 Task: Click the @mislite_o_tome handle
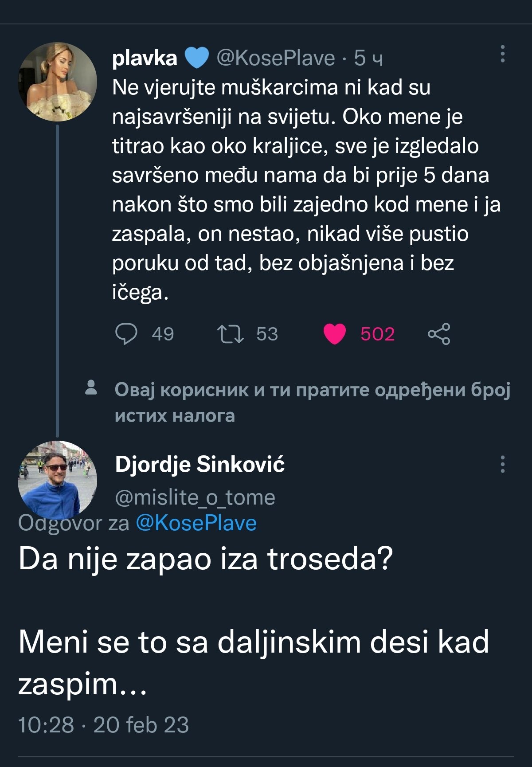195,497
